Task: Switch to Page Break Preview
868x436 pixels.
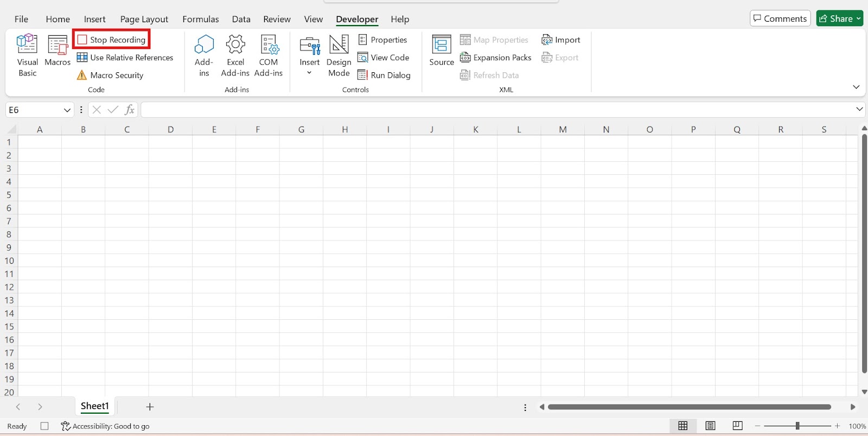Action: [737, 426]
